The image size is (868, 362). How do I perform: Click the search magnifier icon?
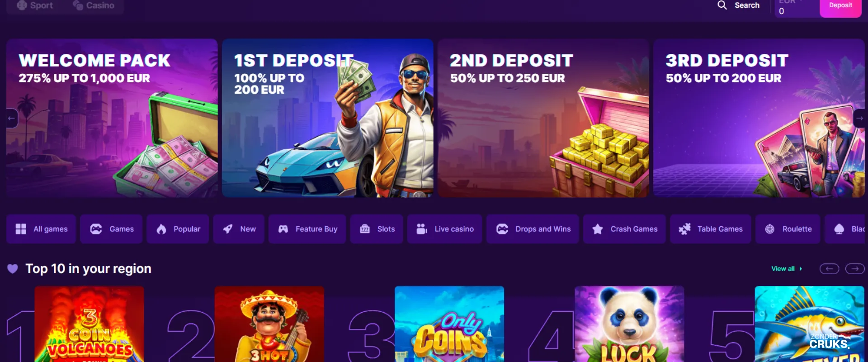(x=722, y=5)
